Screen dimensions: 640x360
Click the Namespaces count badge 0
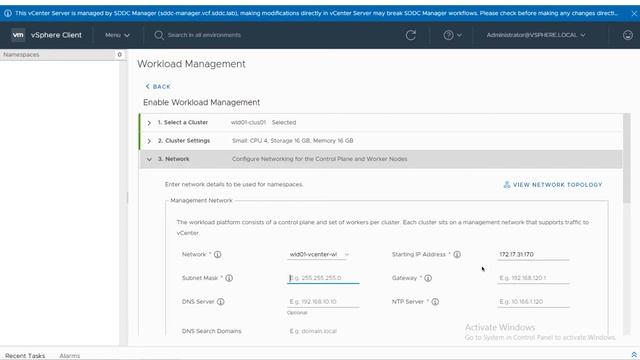pyautogui.click(x=119, y=54)
